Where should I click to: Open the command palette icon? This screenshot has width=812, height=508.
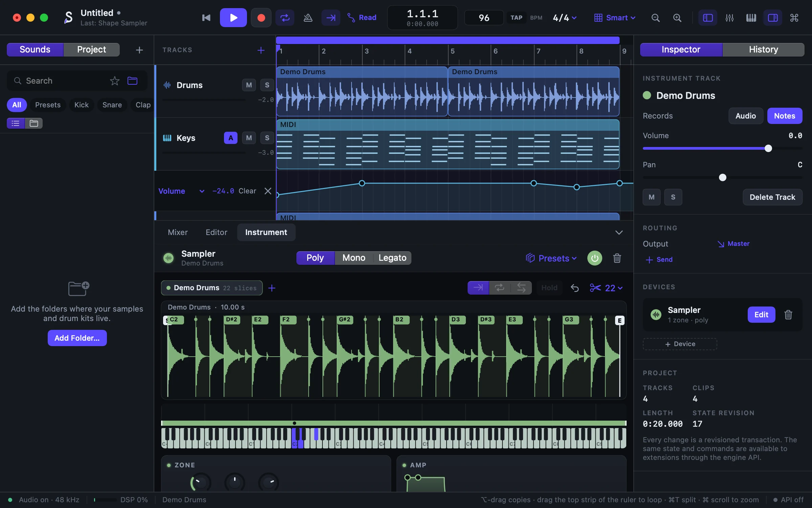(x=794, y=18)
